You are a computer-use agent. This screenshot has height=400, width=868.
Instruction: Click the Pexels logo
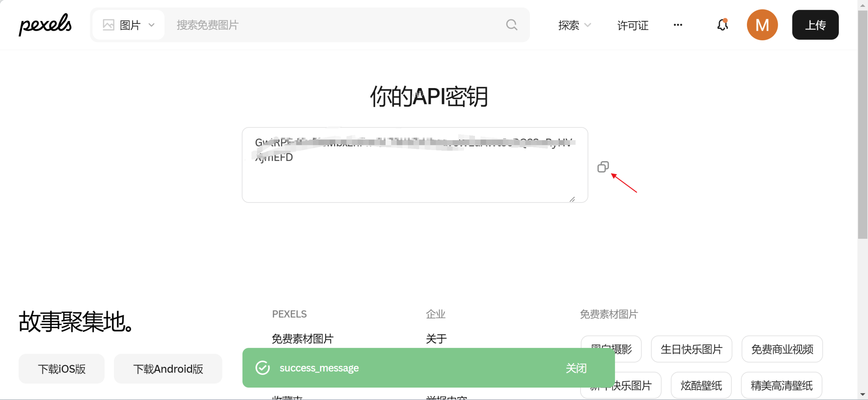(45, 24)
